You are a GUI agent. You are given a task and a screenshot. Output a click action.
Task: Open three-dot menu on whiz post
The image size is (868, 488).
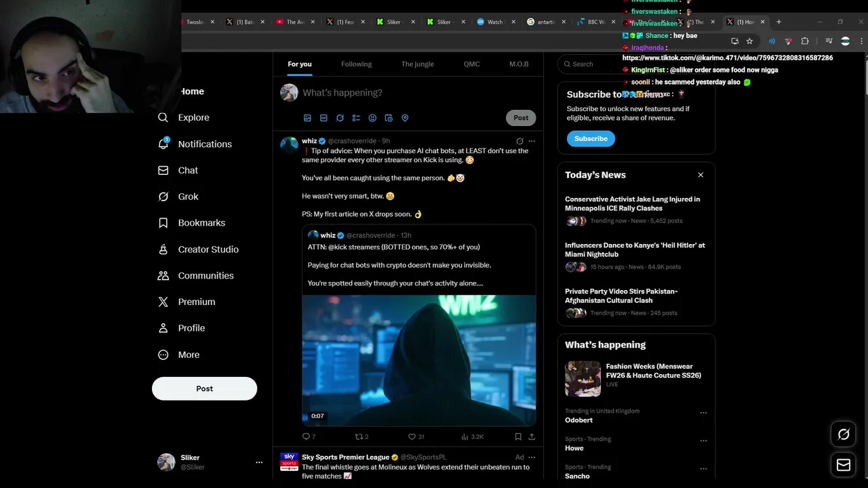[532, 141]
